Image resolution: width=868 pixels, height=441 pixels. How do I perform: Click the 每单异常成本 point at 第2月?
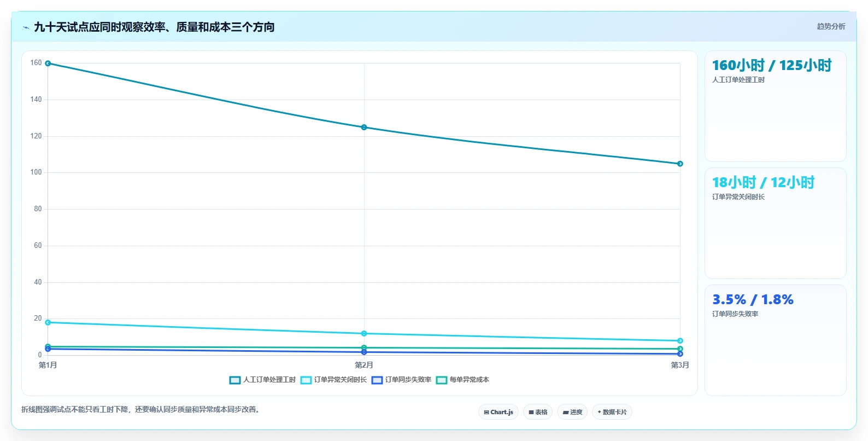[x=364, y=348]
